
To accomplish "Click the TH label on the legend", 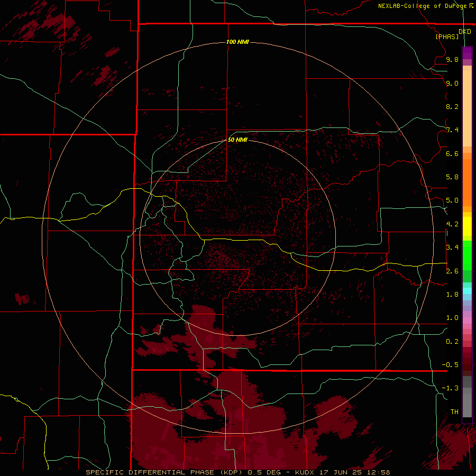I will point(454,411).
